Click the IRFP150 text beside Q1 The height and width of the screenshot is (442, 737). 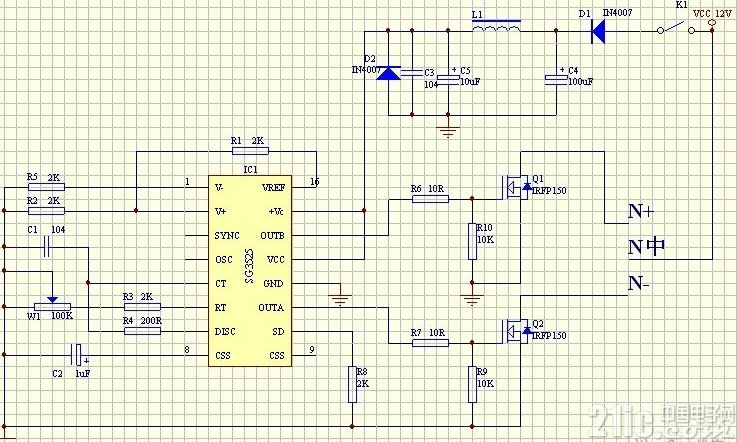549,191
